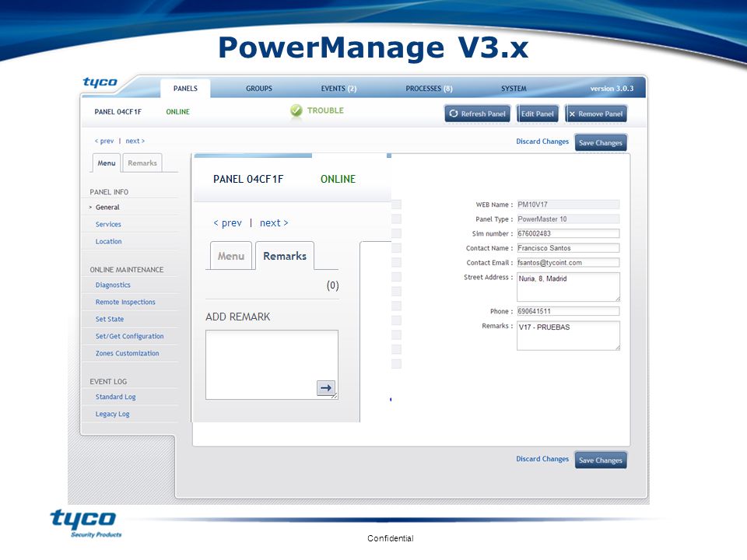The image size is (747, 560).
Task: Open Legacy Log under EVENT LOG
Action: [112, 414]
